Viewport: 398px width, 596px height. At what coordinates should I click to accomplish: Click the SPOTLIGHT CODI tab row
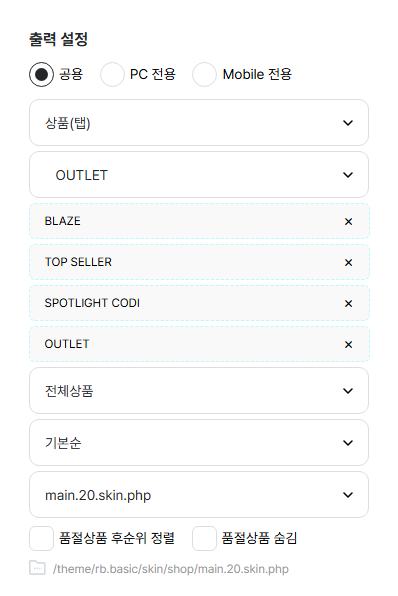pyautogui.click(x=199, y=303)
